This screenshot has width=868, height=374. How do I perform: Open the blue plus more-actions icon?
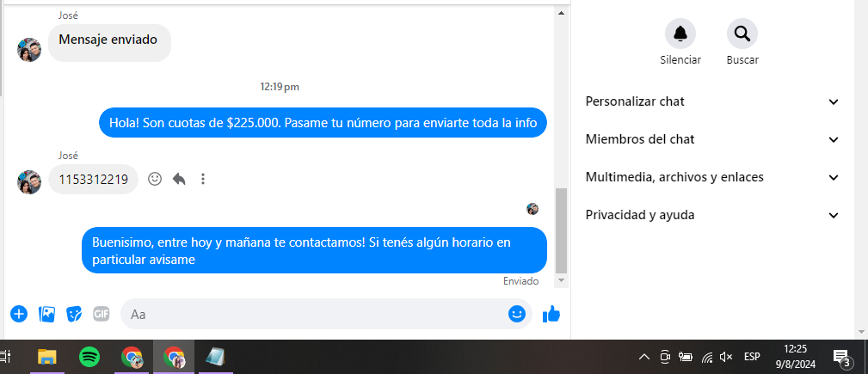[x=19, y=315]
